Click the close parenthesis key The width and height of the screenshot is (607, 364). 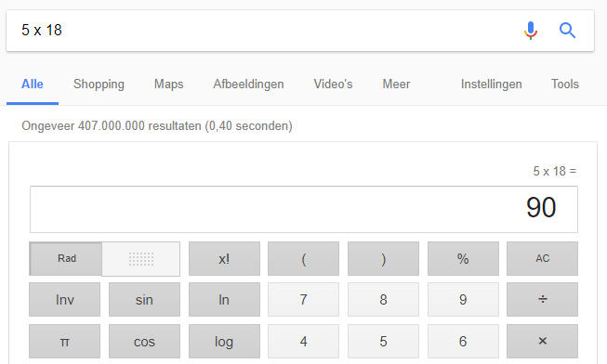click(x=383, y=258)
